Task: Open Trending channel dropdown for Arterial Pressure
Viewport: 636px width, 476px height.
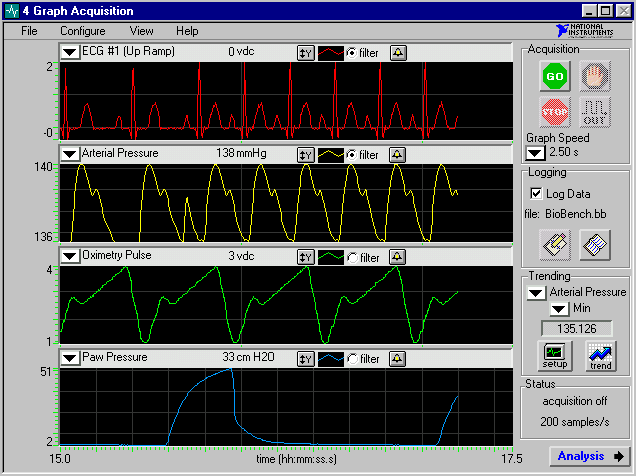Action: tap(536, 293)
